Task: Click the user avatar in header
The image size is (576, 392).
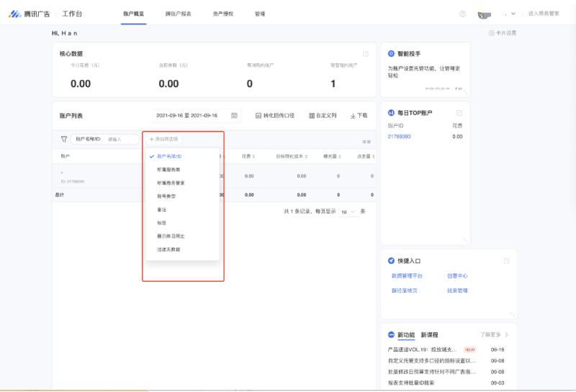Action: pyautogui.click(x=484, y=14)
